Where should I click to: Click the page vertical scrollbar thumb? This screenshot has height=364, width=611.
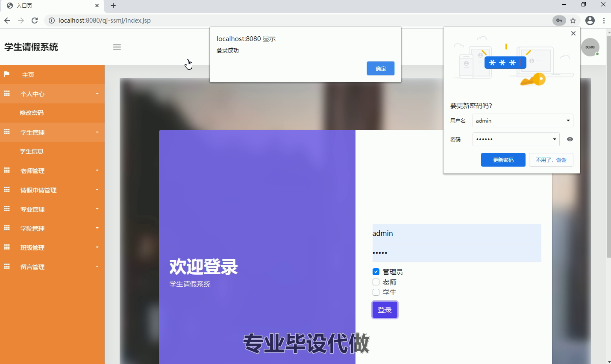pyautogui.click(x=608, y=147)
